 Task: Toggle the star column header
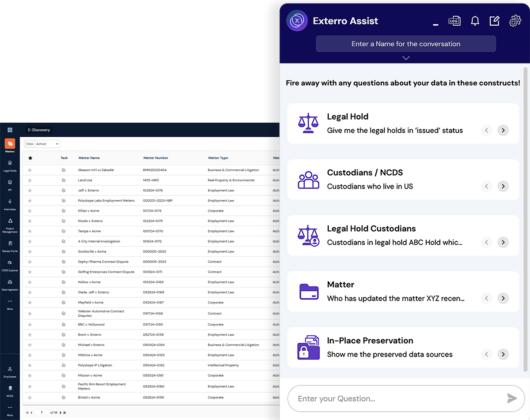(x=30, y=158)
